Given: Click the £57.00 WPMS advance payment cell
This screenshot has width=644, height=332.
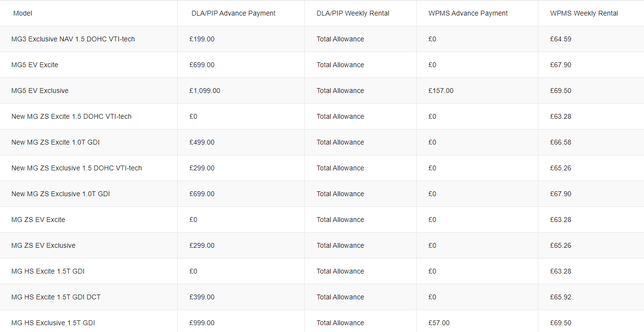Looking at the screenshot, I should [439, 323].
